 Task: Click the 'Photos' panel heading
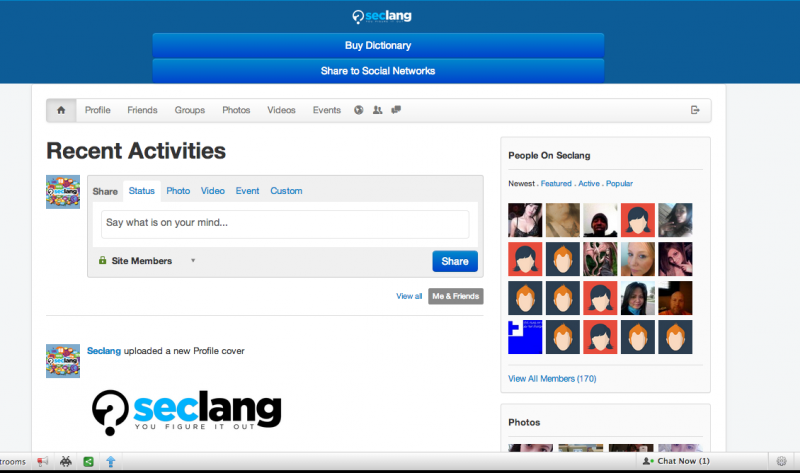(524, 422)
